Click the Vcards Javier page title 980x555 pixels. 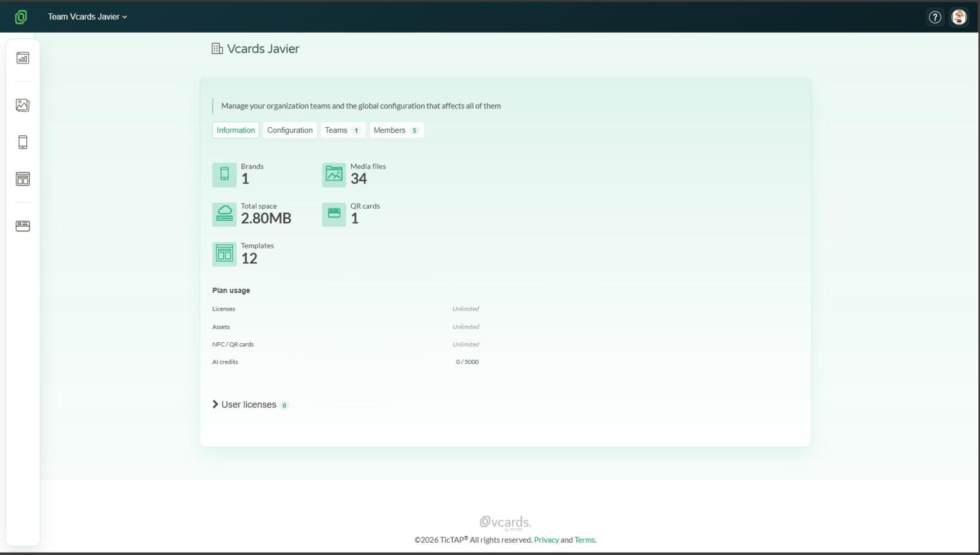tap(263, 49)
